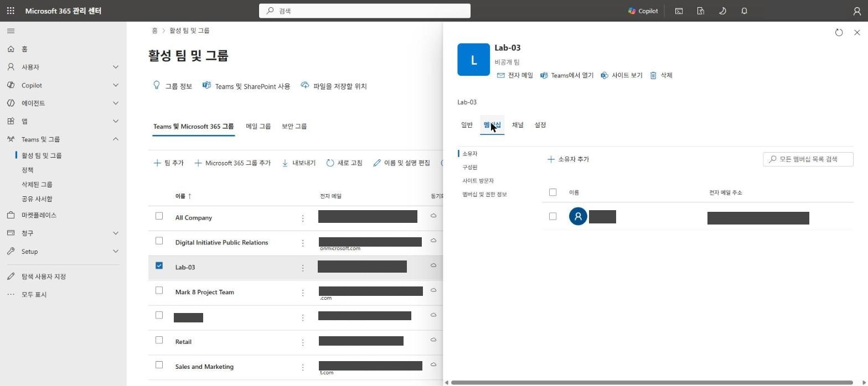Click 그룹 정보 lightbulb link
Screen dimensions: 868x386
click(x=173, y=86)
